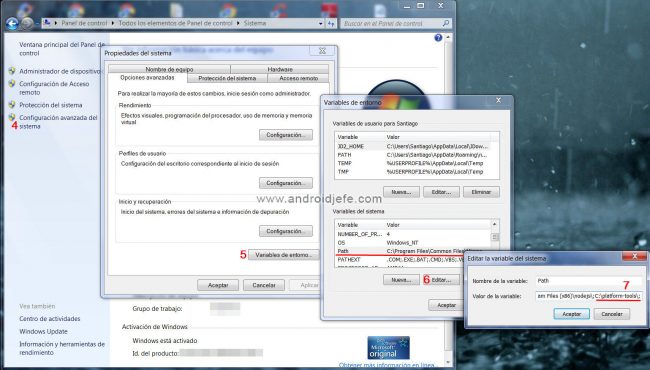Open Centro de actividades link
650x370 pixels.
tap(50, 319)
